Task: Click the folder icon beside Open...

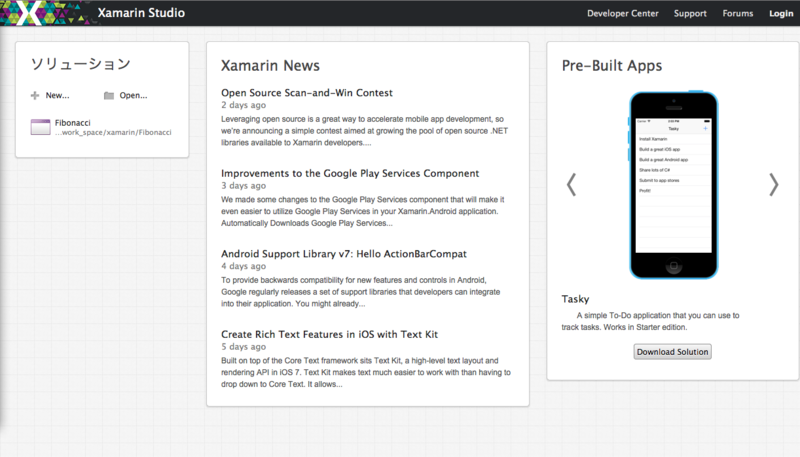Action: (x=109, y=95)
